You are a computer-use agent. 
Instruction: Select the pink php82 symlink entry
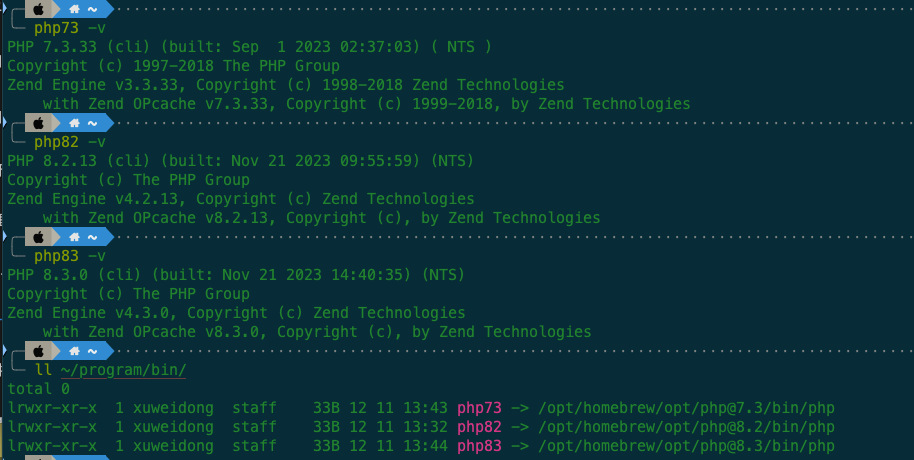[479, 427]
